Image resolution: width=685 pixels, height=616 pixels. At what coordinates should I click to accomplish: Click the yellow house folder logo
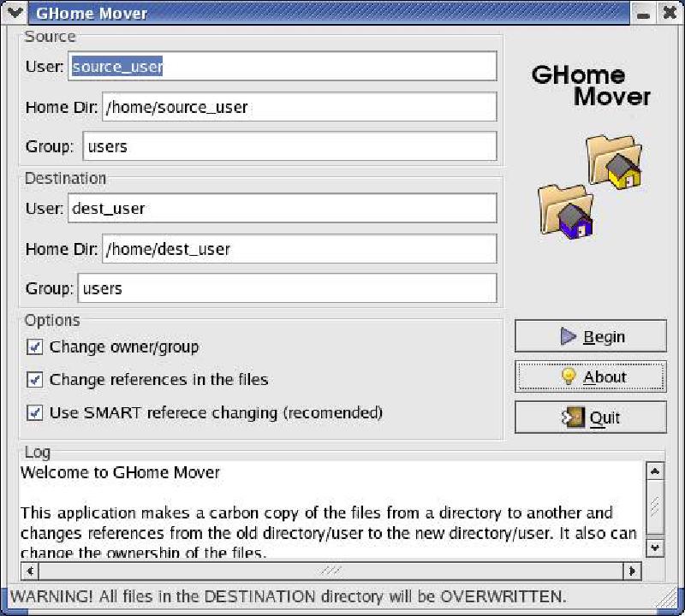coord(614,162)
